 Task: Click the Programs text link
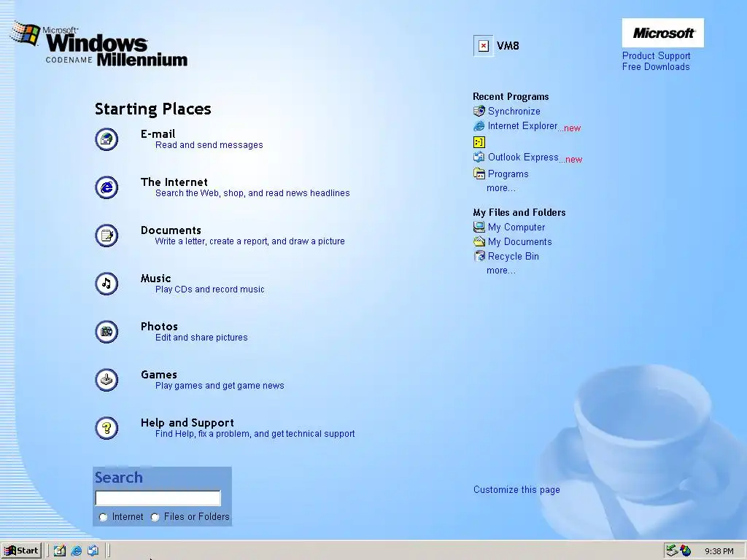508,174
